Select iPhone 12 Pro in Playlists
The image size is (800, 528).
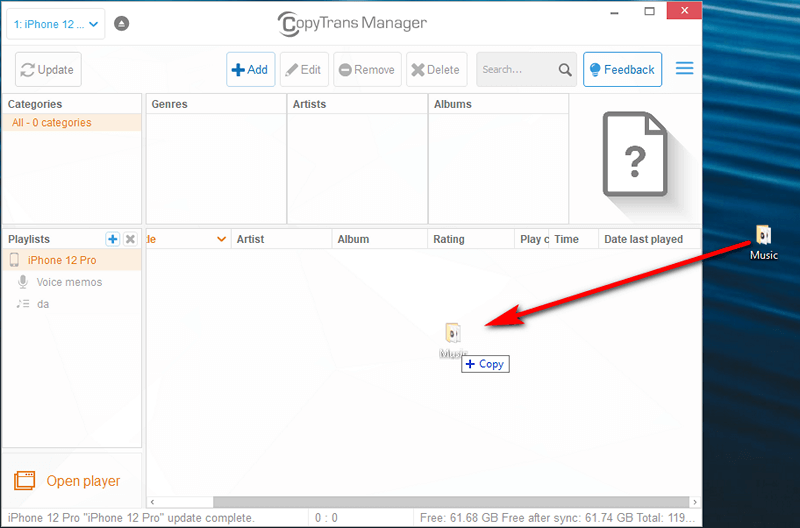[71, 260]
